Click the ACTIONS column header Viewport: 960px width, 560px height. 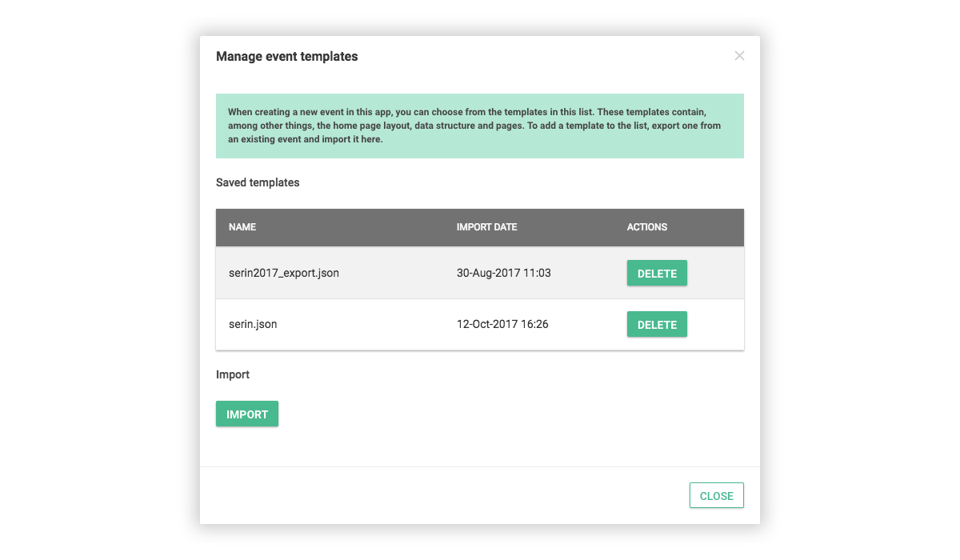647,227
